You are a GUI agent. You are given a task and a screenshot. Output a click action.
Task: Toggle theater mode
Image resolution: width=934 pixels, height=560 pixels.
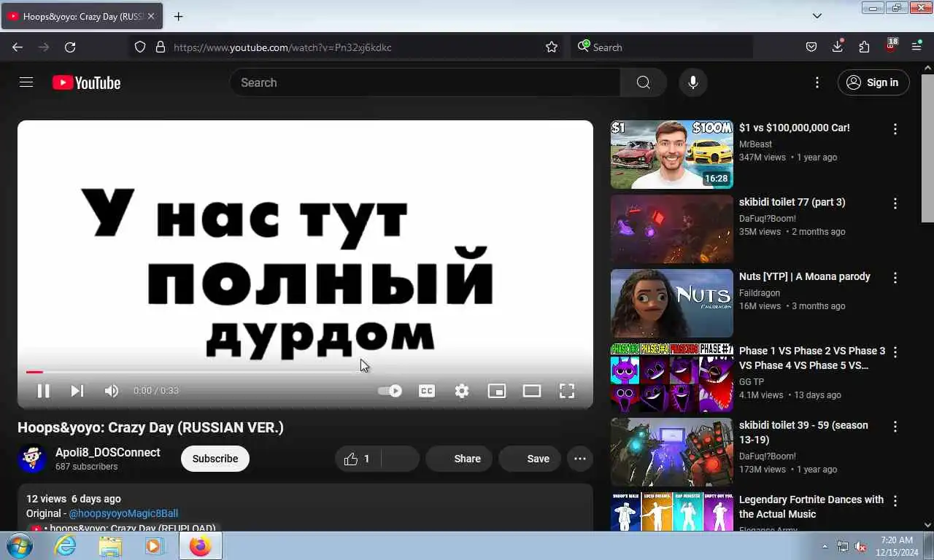click(532, 391)
